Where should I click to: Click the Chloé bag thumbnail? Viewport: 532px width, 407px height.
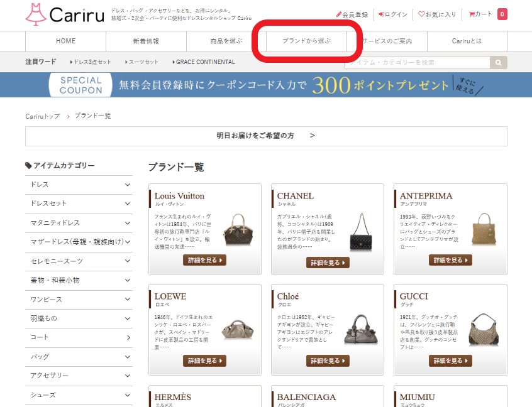point(361,329)
